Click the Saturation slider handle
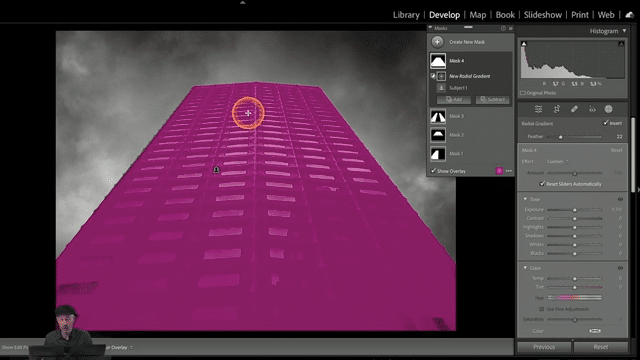Screen dimensions: 640x360 575,319
